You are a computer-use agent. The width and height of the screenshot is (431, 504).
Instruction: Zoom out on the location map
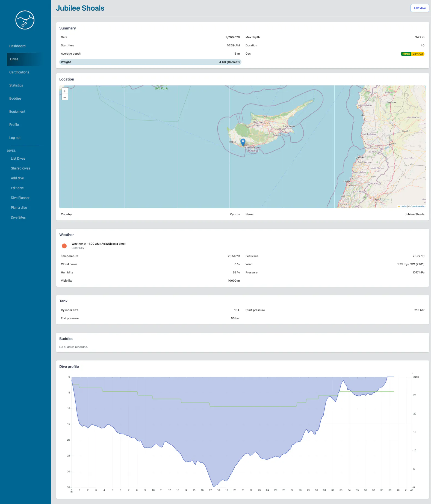[x=65, y=97]
